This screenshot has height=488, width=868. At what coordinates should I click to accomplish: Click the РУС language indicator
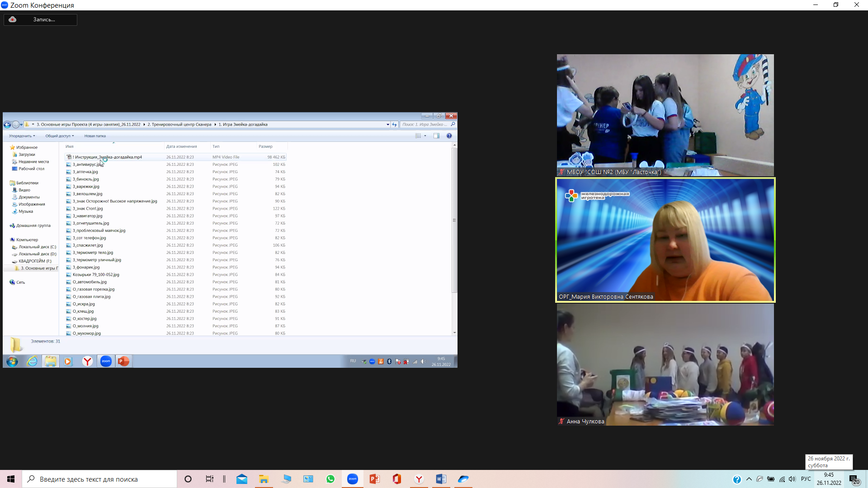[806, 479]
